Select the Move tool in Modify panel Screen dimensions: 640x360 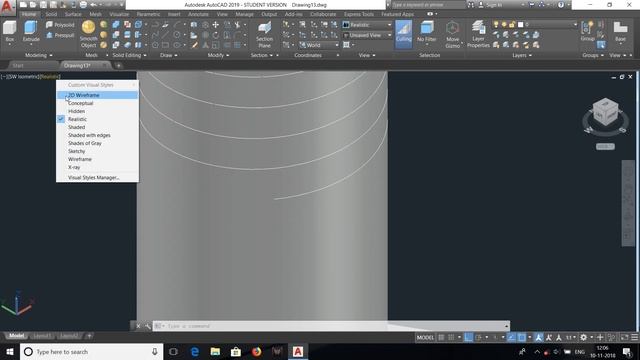click(x=216, y=25)
